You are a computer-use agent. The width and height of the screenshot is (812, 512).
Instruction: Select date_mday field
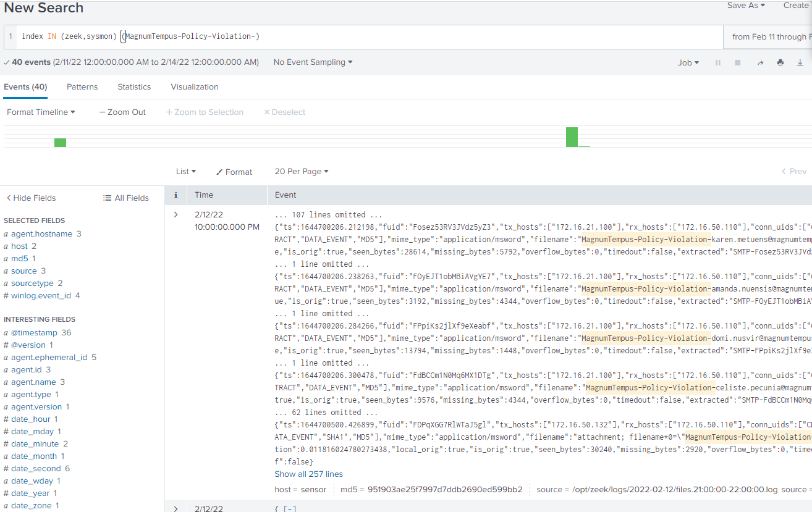pyautogui.click(x=33, y=432)
